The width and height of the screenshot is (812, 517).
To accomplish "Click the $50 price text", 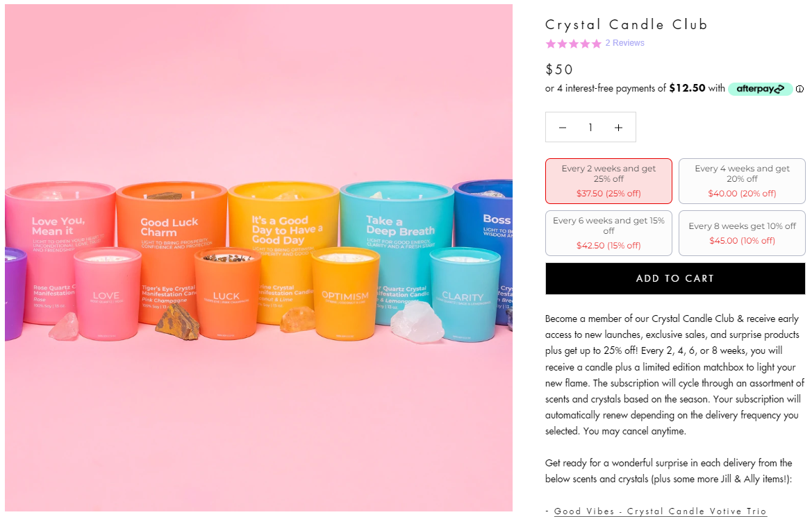I will pos(558,69).
